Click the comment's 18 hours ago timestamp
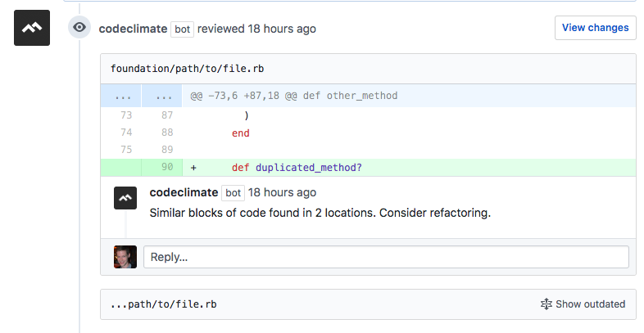The height and width of the screenshot is (333, 644). (x=282, y=193)
